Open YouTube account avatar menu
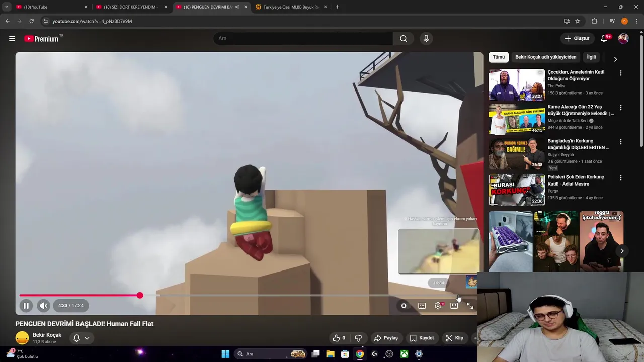This screenshot has width=644, height=362. (623, 39)
